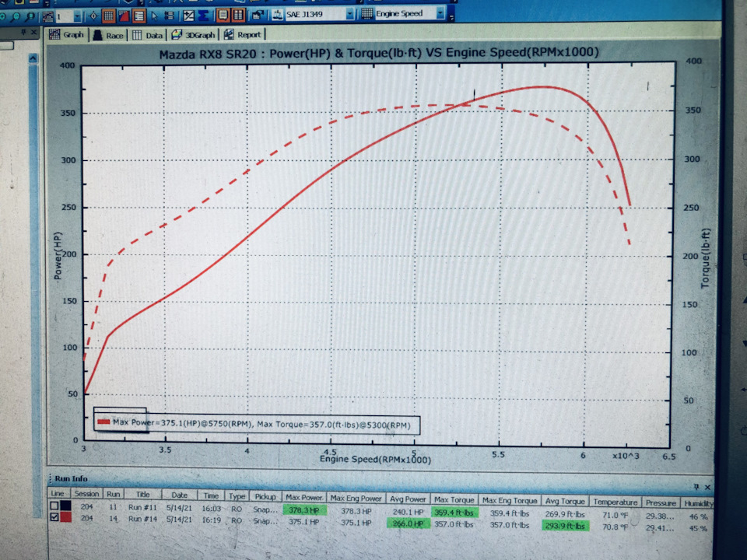Click the blue sigma summation icon
This screenshot has height=560, width=747.
coord(203,16)
